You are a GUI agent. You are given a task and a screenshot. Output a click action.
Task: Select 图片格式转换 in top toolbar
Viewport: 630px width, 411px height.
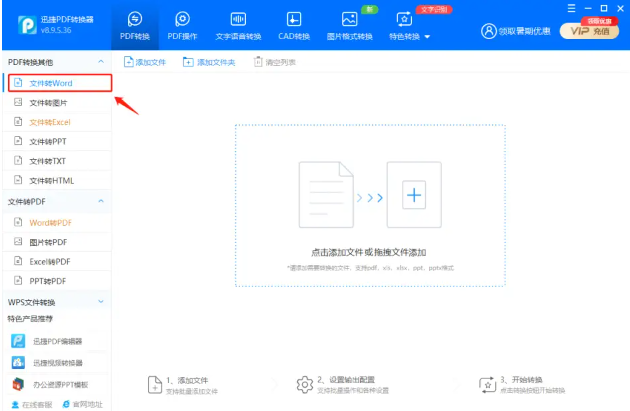click(350, 25)
